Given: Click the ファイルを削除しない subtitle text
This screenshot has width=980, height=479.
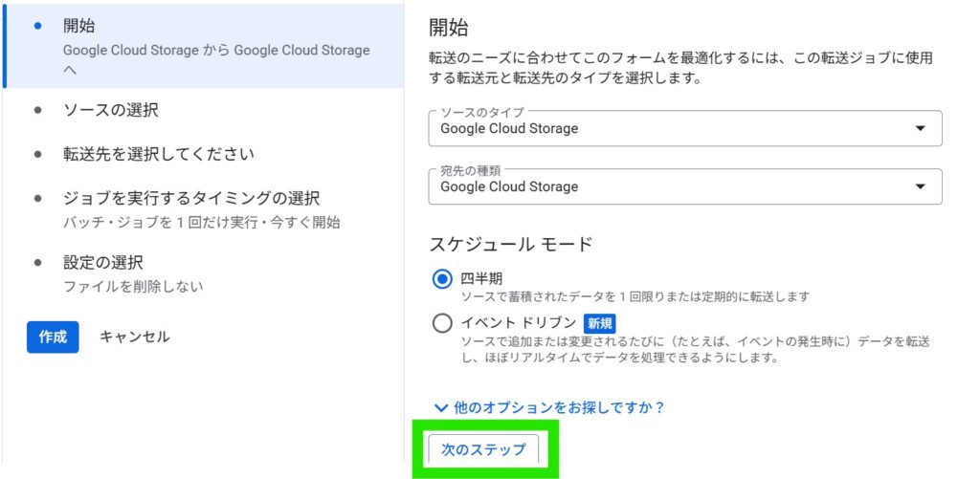Looking at the screenshot, I should [133, 286].
